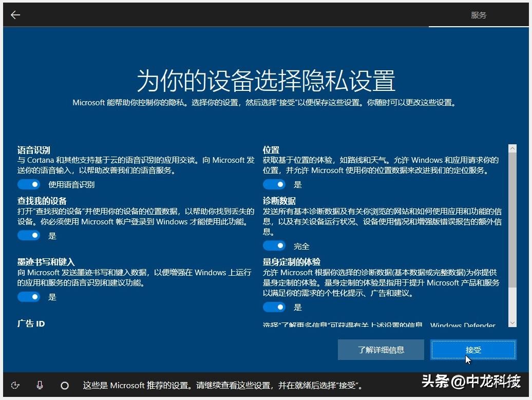Click the scrollbar up arrow
This screenshot has width=532, height=400.
pos(512,148)
